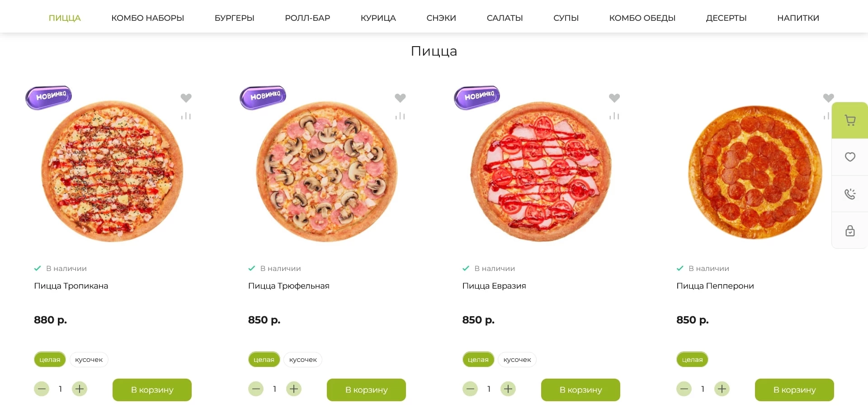The image size is (868, 413).
Task: Open the Бургеры menu category
Action: (234, 18)
